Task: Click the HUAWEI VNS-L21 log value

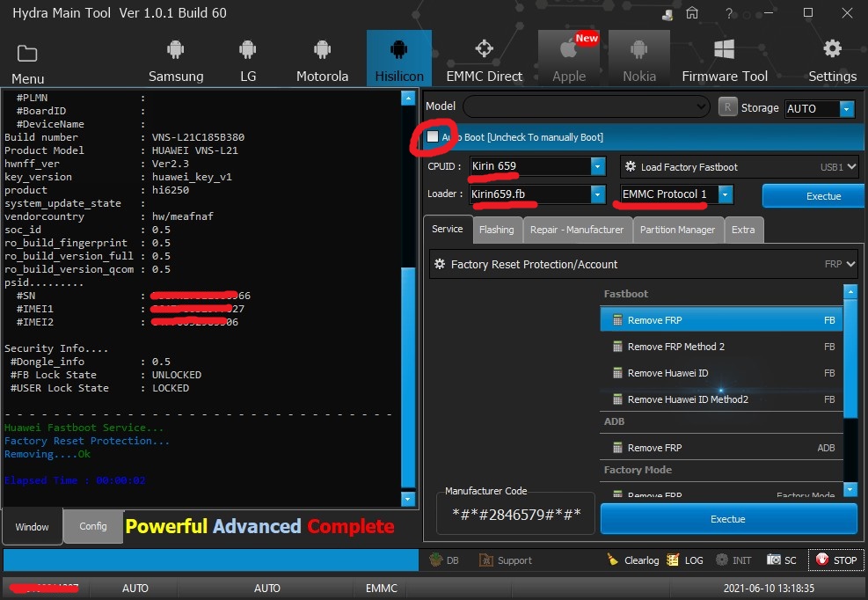Action: [195, 150]
